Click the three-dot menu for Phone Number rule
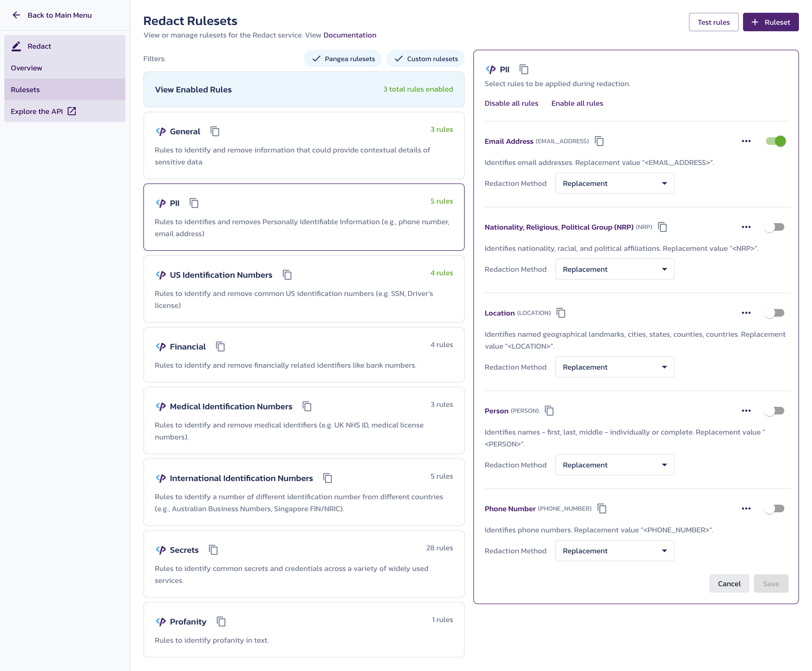This screenshot has width=812, height=671. coord(747,508)
